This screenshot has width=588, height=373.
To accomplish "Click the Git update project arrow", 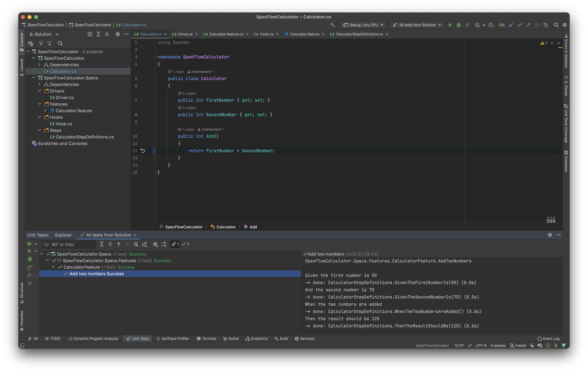I will click(x=511, y=25).
